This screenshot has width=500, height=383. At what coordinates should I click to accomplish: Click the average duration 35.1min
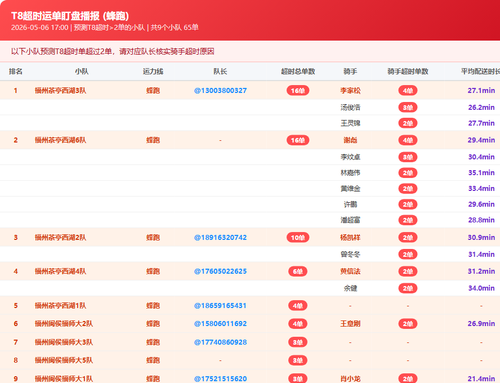(481, 173)
